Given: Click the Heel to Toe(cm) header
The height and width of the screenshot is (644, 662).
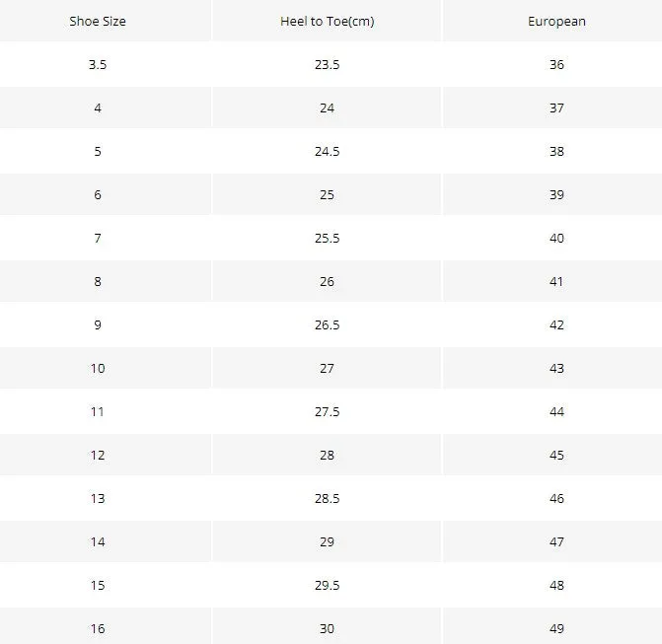Looking at the screenshot, I should point(327,21).
